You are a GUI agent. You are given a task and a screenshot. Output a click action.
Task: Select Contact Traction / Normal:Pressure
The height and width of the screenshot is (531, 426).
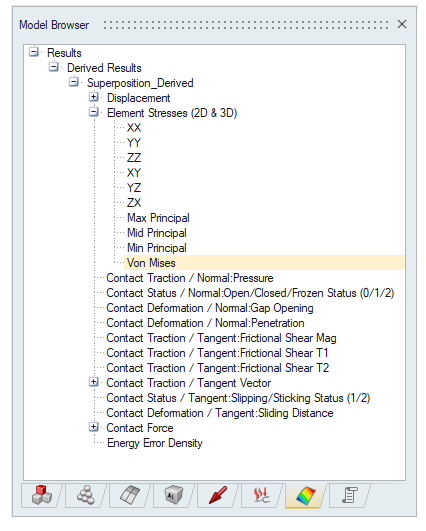pos(190,278)
